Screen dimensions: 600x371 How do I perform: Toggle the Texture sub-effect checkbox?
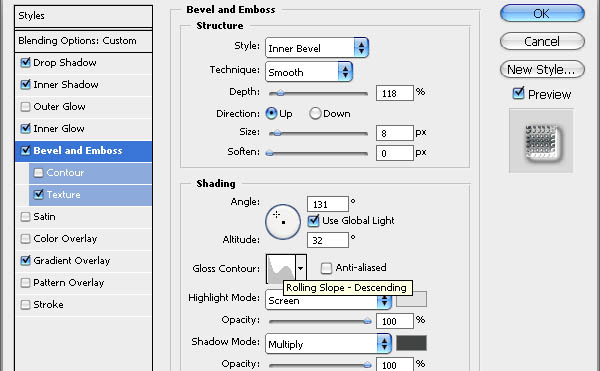point(38,194)
